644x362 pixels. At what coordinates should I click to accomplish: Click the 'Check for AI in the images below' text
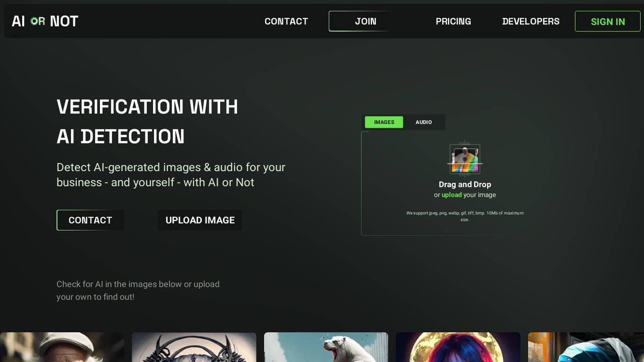coord(138,290)
